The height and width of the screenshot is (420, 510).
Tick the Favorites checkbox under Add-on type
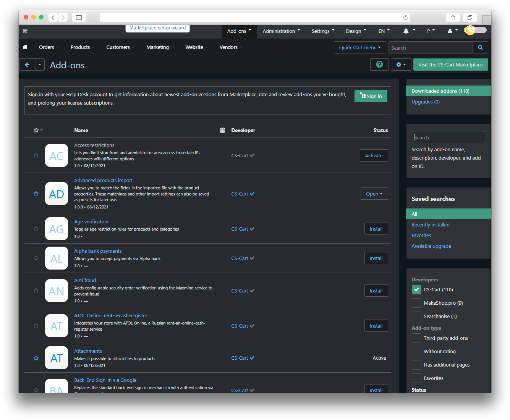(416, 378)
